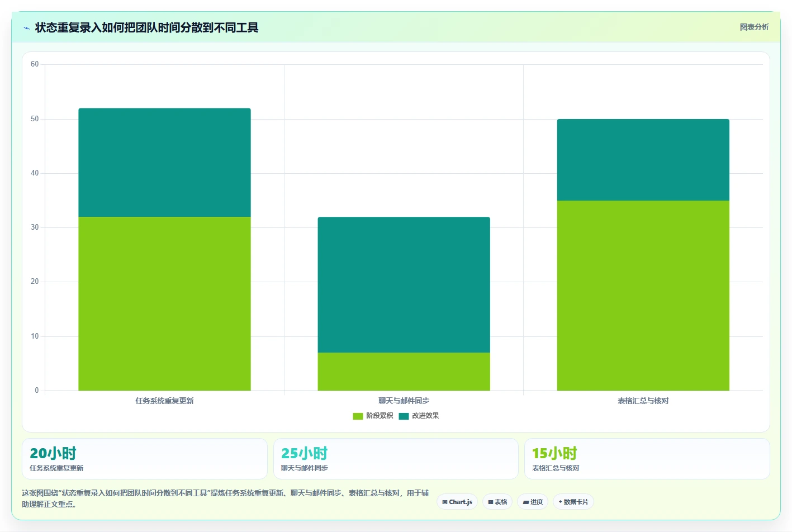Click the 聊天与邮件同步 caption under 25小时
Screen dimensions: 792x532
(304, 468)
